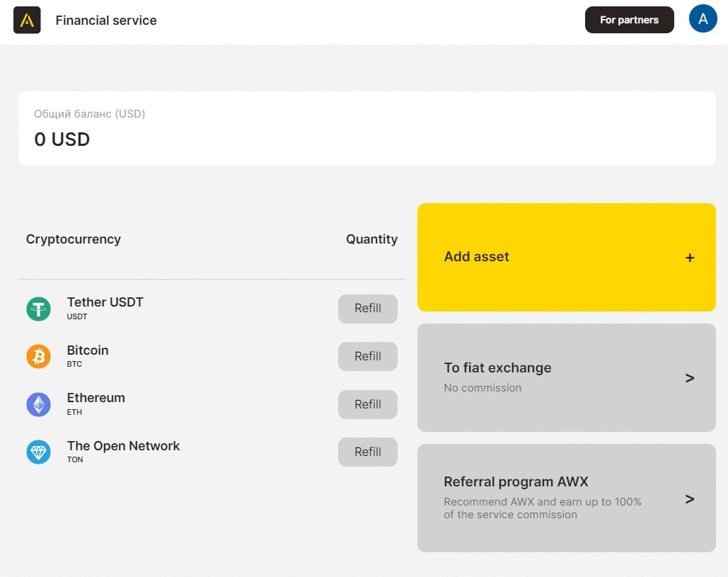Click The Open Network diamond icon

(x=38, y=452)
